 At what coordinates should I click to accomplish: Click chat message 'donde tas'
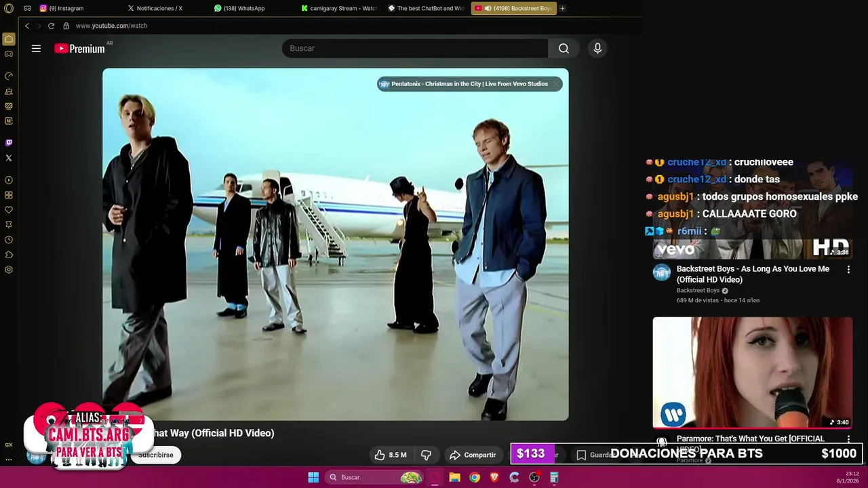[x=757, y=179]
